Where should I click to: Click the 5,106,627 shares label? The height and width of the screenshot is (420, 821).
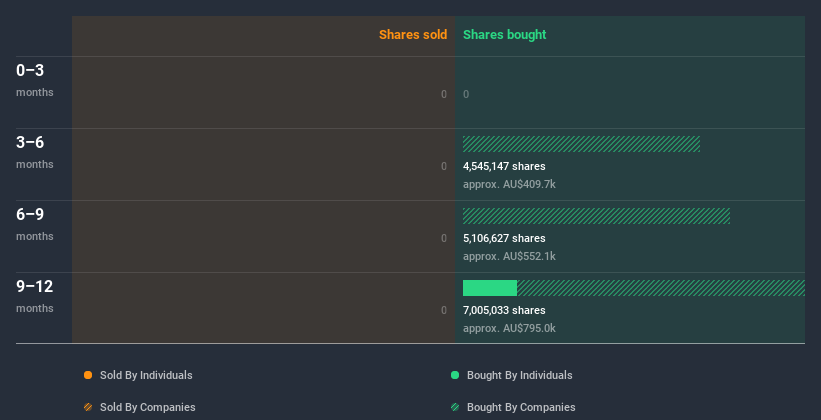504,238
